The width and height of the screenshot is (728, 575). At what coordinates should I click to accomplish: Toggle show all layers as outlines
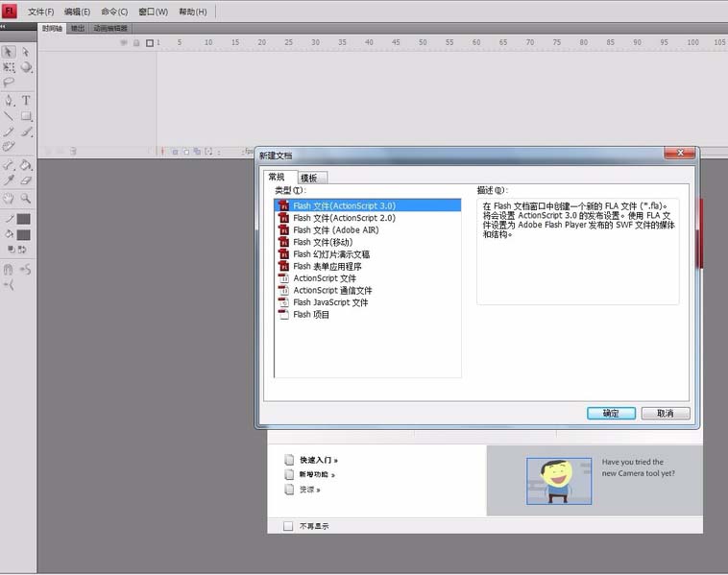pyautogui.click(x=150, y=42)
